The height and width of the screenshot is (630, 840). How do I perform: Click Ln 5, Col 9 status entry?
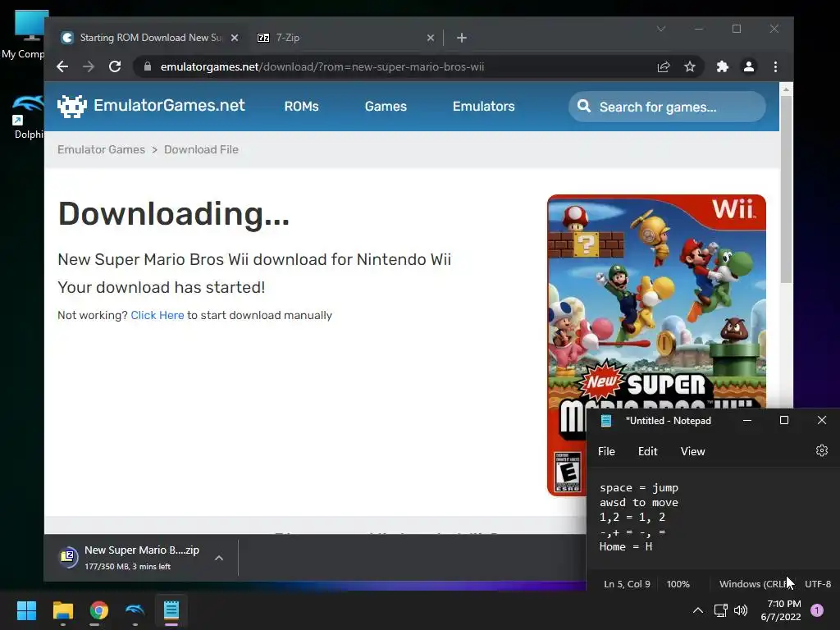coord(627,584)
